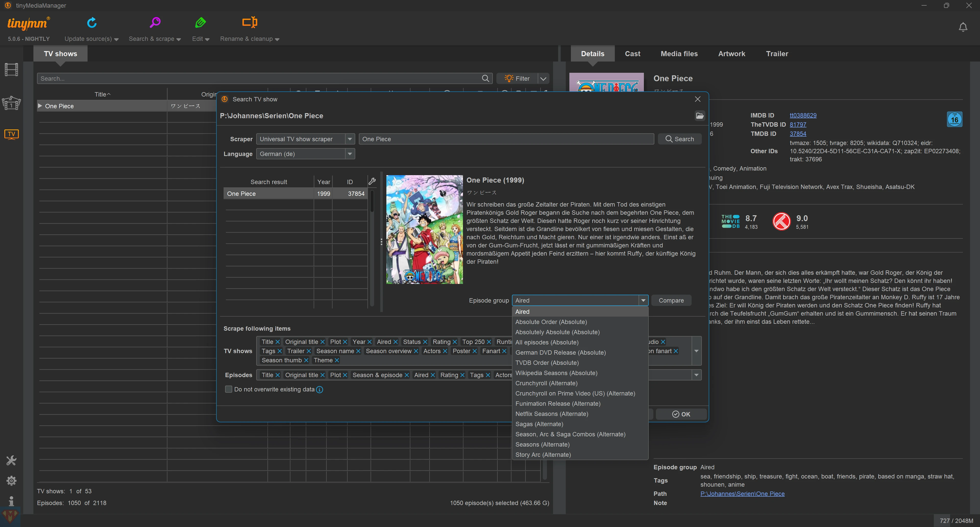Click the wrench icon in search results
Screen dimensions: 980x527
click(x=372, y=182)
